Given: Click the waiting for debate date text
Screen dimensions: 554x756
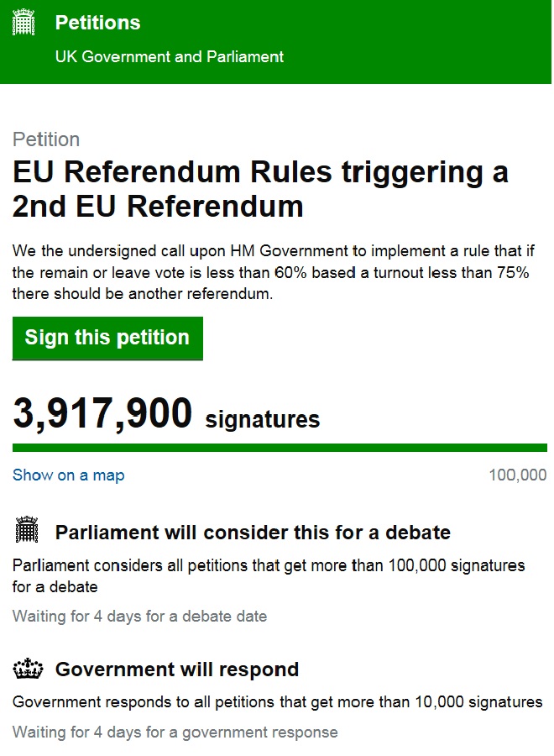Looking at the screenshot, I should click(x=139, y=617).
